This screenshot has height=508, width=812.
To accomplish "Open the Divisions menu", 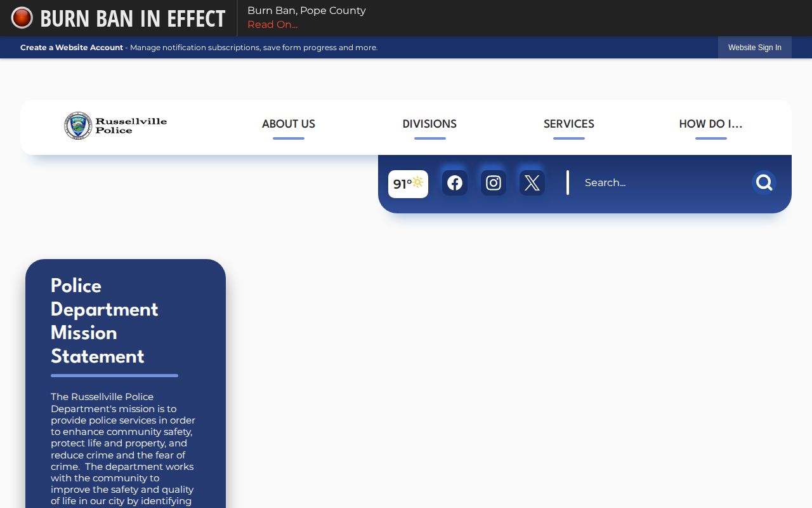I will 429,124.
